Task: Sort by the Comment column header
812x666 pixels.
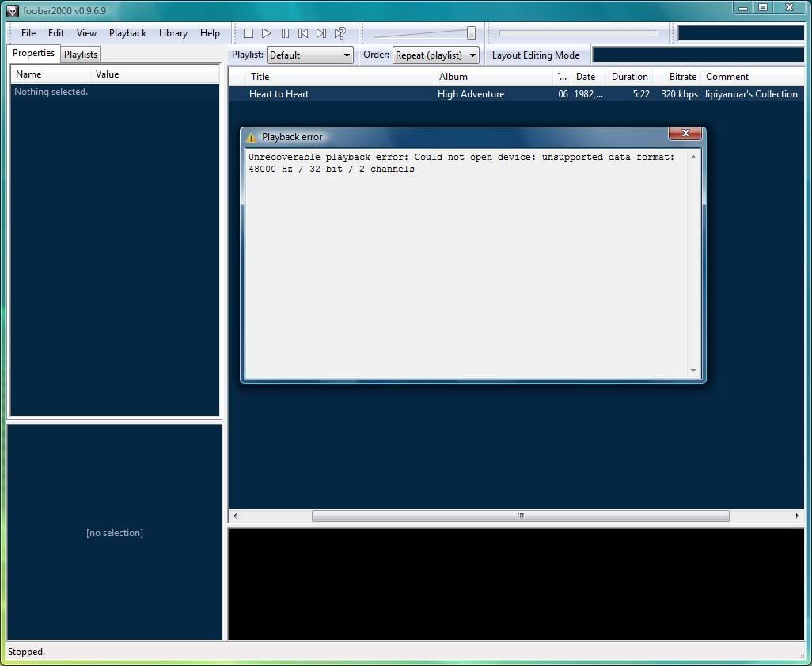Action: point(752,77)
